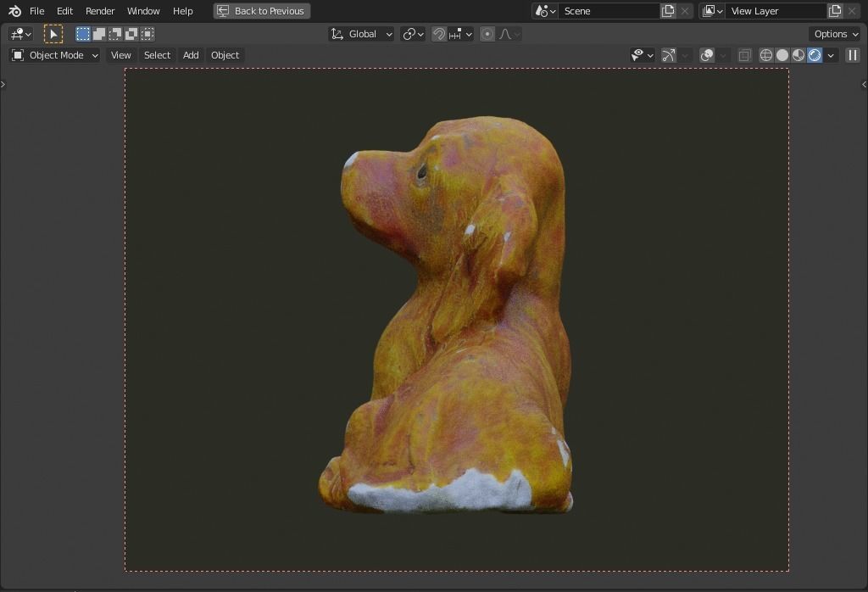Open the editor type dropdown

20,34
